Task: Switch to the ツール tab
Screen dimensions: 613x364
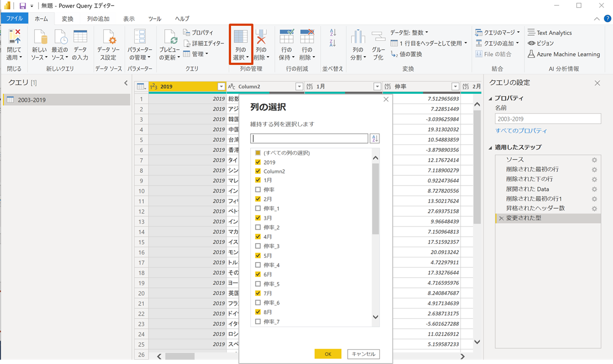Action: click(154, 18)
